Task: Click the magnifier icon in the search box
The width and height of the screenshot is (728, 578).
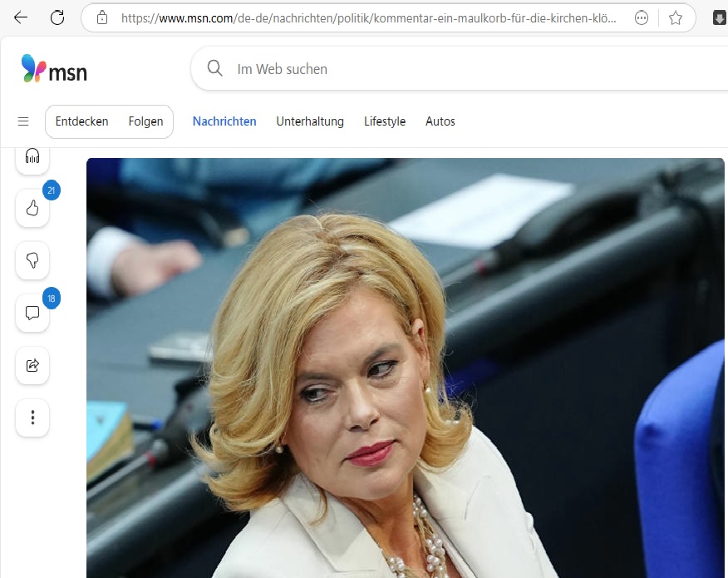Action: (215, 69)
